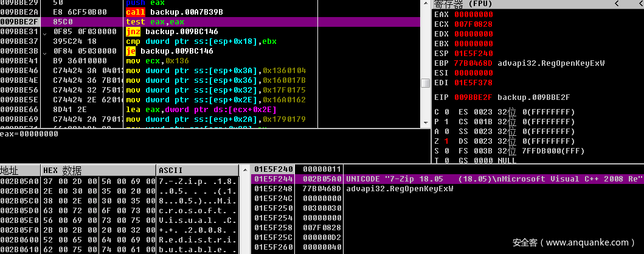Click the EDI register value 01E5F378
The height and width of the screenshot is (254, 644).
(474, 83)
